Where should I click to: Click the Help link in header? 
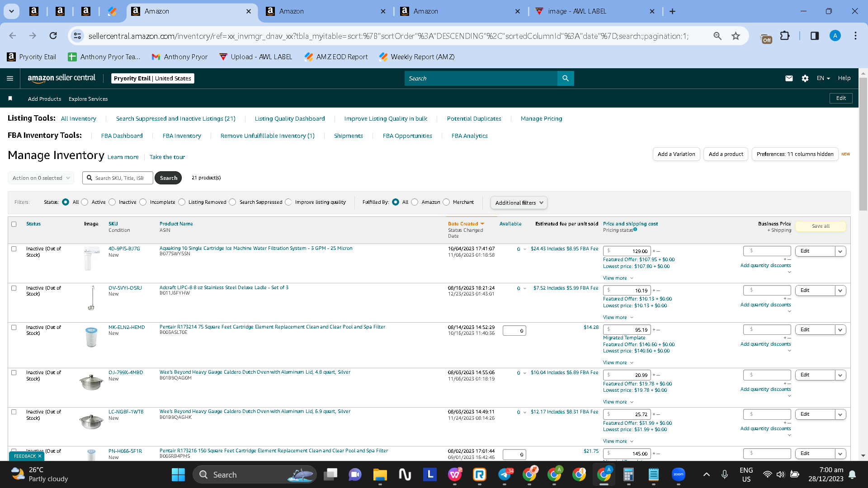coord(844,78)
